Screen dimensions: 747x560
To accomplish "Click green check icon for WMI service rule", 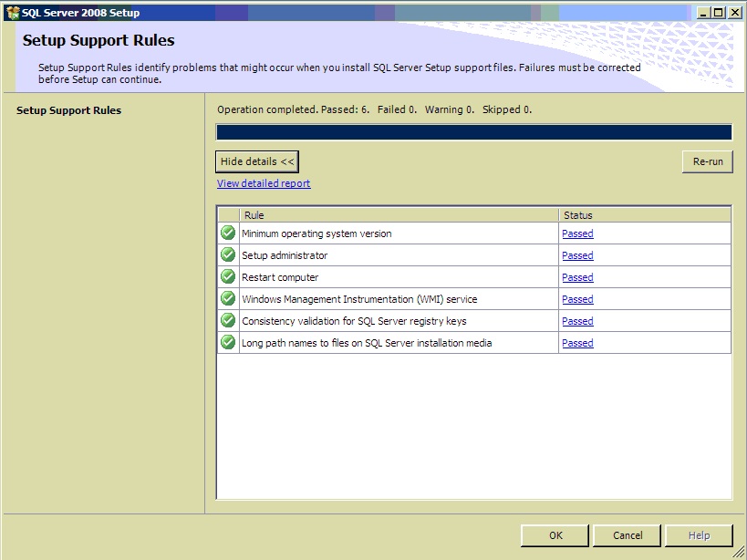I will 228,298.
